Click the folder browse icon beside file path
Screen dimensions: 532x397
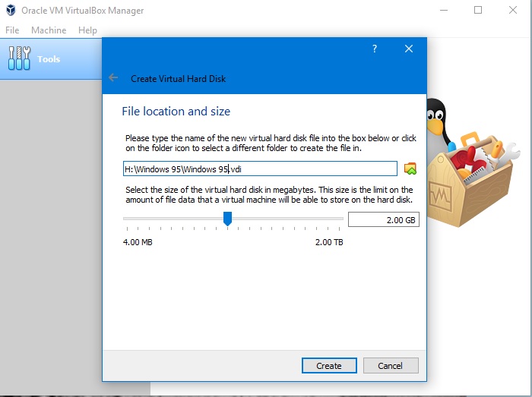coord(410,169)
